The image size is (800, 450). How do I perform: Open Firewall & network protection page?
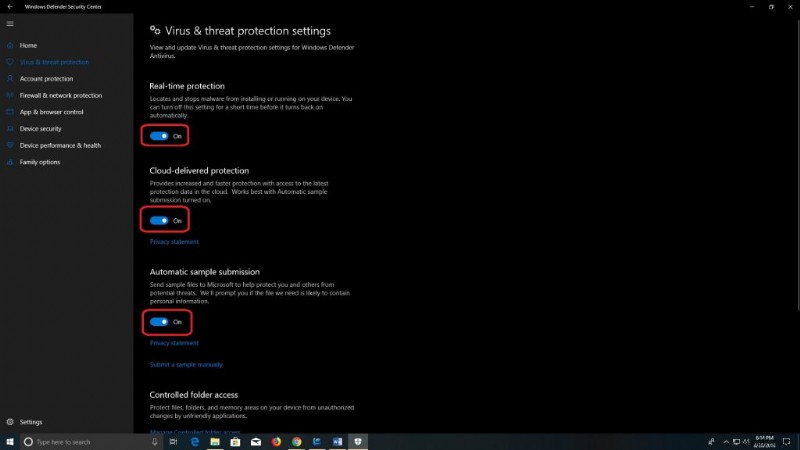point(61,95)
